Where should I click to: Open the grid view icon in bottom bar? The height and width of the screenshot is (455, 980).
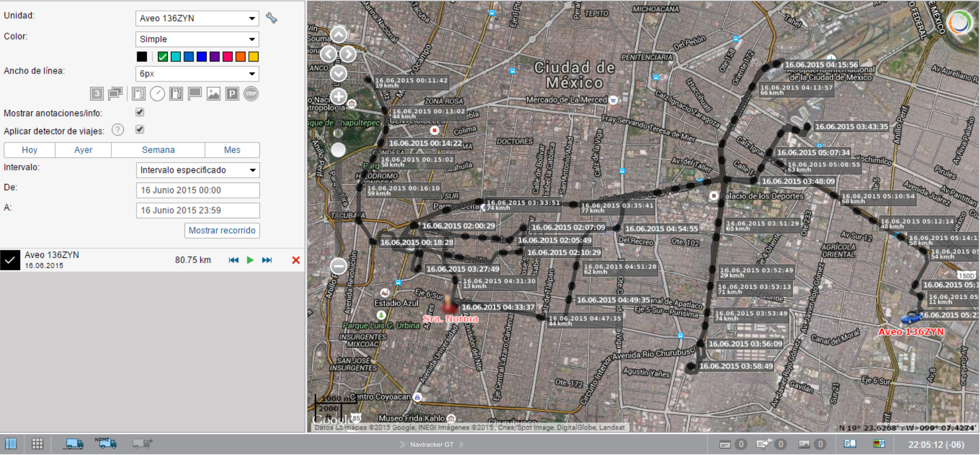[x=37, y=444]
